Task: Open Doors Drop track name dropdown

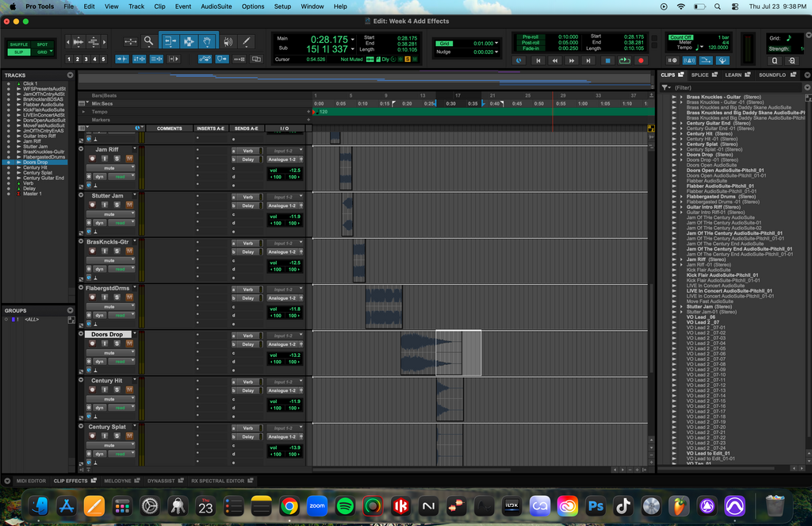Action: tap(135, 334)
